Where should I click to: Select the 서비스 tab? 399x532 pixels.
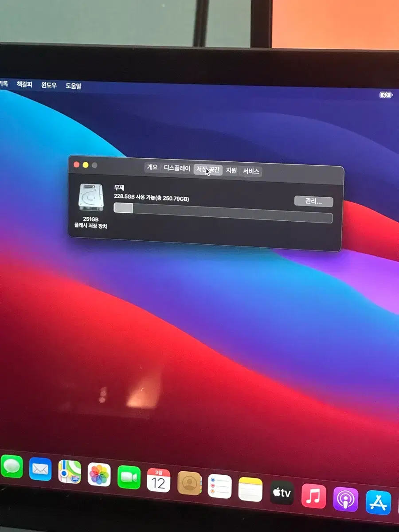(x=251, y=171)
